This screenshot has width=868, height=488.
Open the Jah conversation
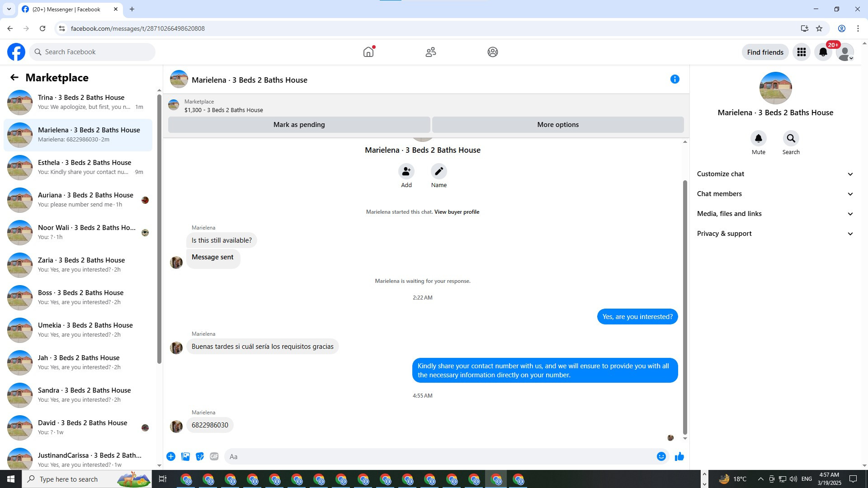[78, 363]
